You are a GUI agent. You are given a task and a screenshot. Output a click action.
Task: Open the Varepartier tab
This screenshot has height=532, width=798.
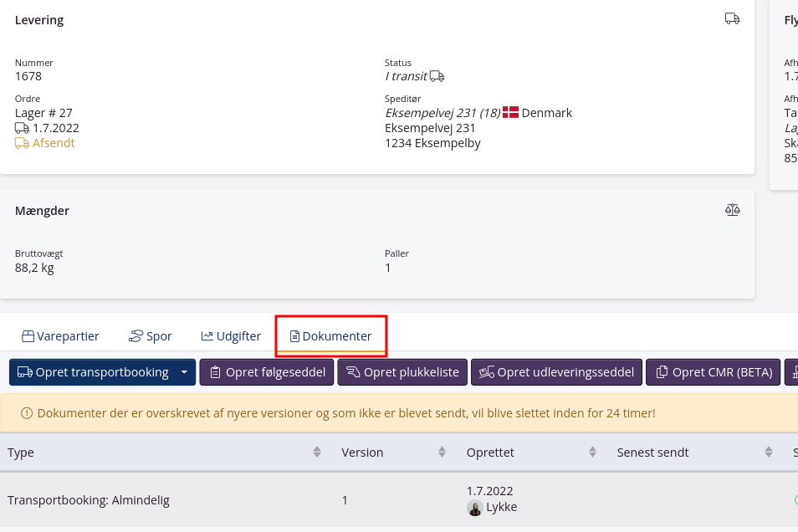pyautogui.click(x=60, y=336)
